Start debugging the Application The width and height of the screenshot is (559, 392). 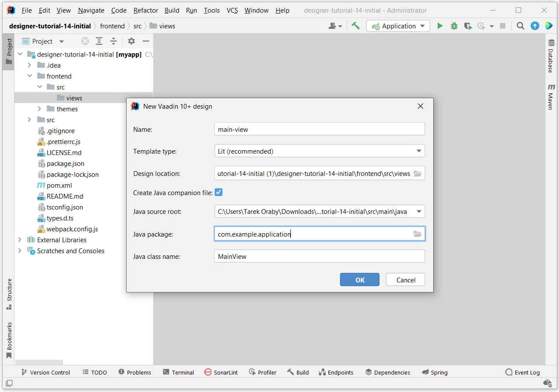point(454,26)
